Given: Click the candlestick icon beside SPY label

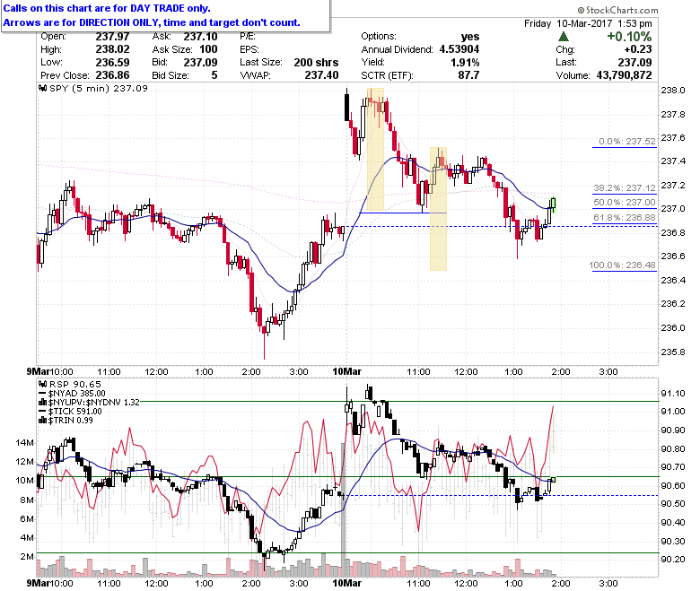Looking at the screenshot, I should pyautogui.click(x=43, y=88).
